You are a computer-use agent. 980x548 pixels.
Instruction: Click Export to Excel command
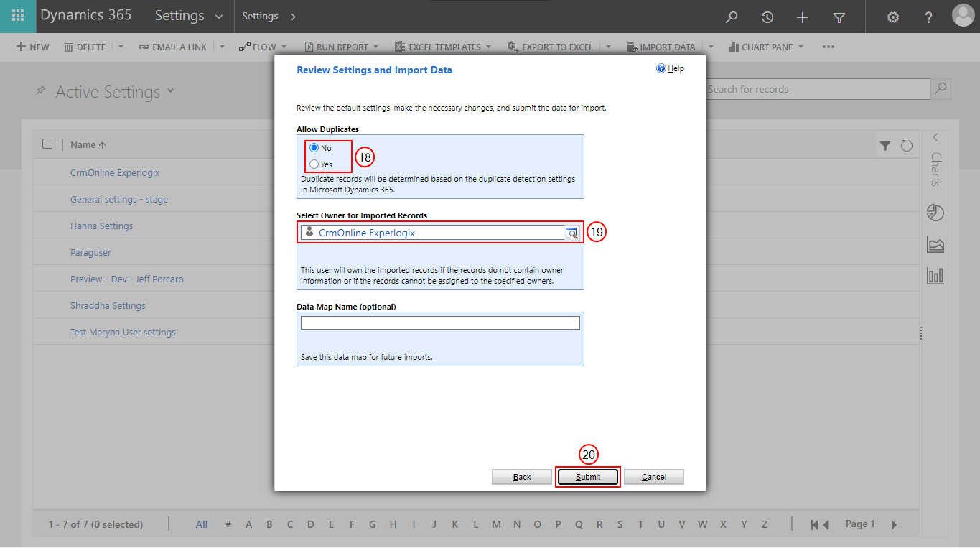pos(550,47)
